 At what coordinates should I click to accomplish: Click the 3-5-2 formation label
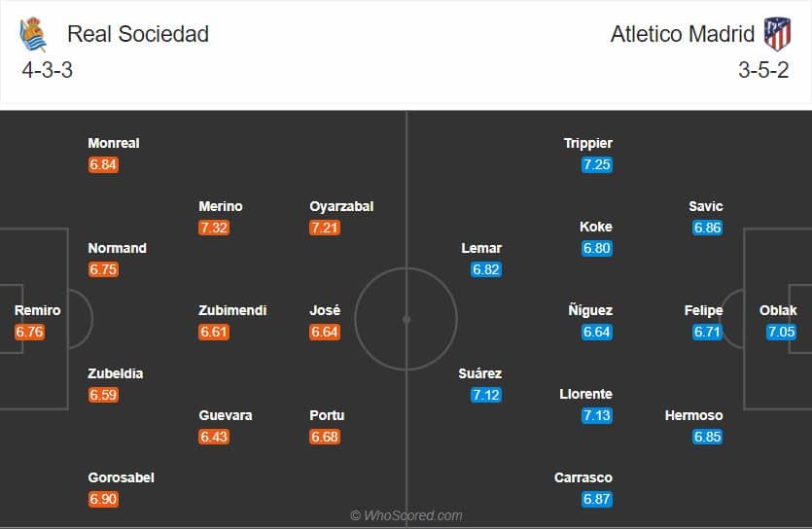(x=761, y=70)
